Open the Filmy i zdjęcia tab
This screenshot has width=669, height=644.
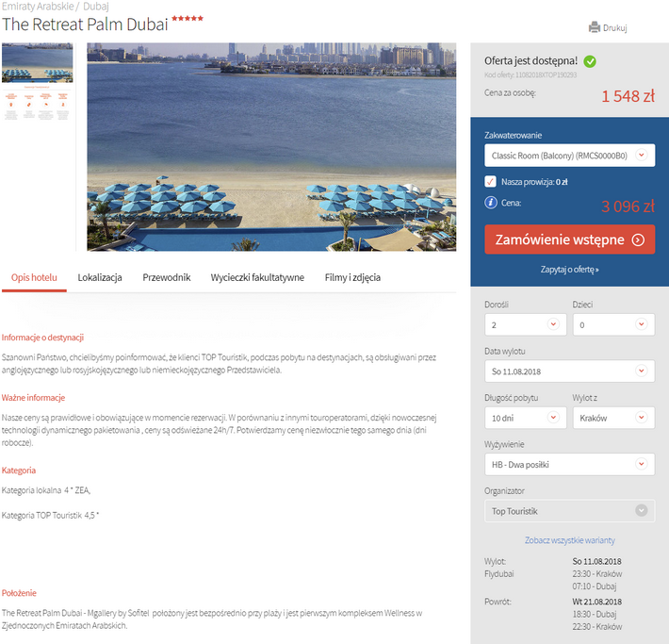352,277
